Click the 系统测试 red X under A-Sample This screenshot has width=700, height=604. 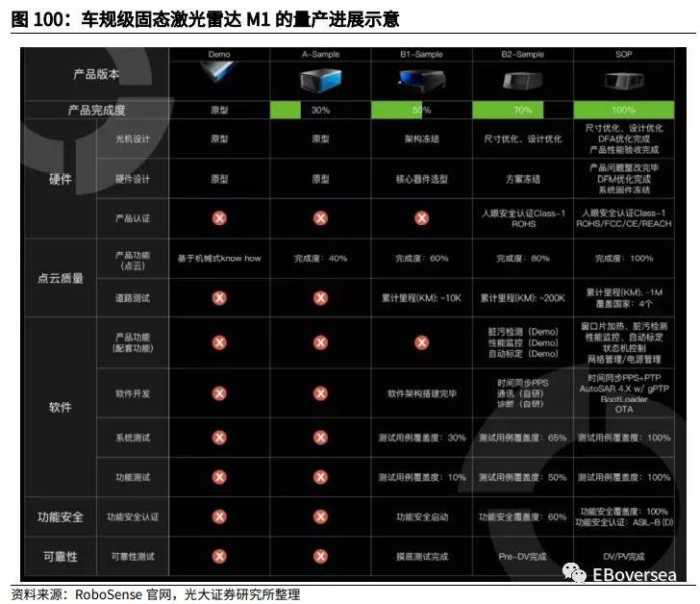point(320,438)
